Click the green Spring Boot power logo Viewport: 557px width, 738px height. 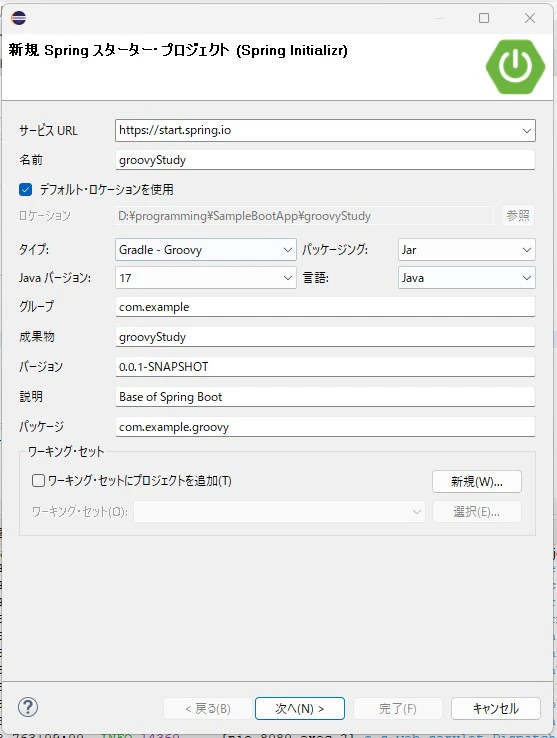[x=515, y=66]
